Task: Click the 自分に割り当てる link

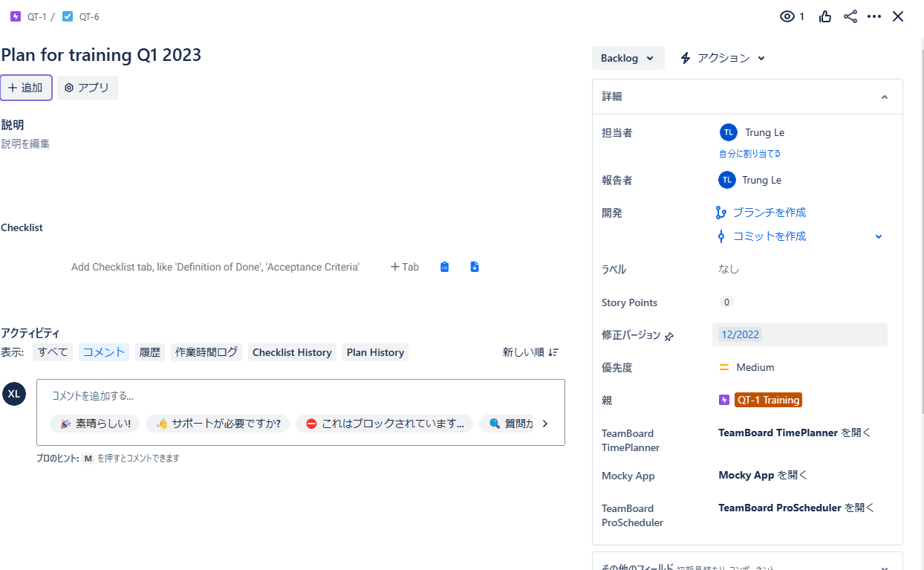Action: click(749, 154)
